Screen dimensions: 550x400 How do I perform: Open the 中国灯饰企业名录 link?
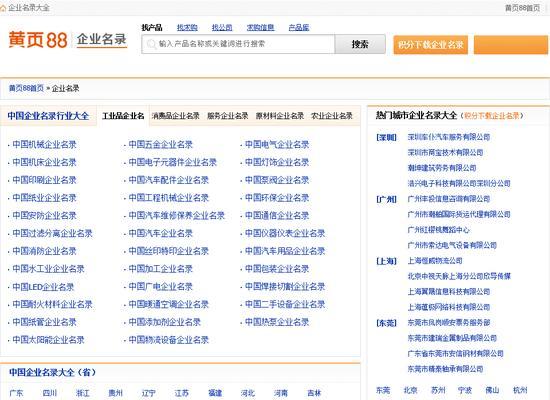277,162
